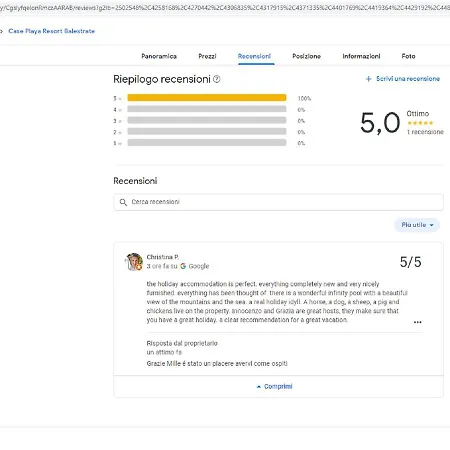Open the three-dot menu on Christina's review
Screen dimensions: 450x450
click(x=417, y=322)
